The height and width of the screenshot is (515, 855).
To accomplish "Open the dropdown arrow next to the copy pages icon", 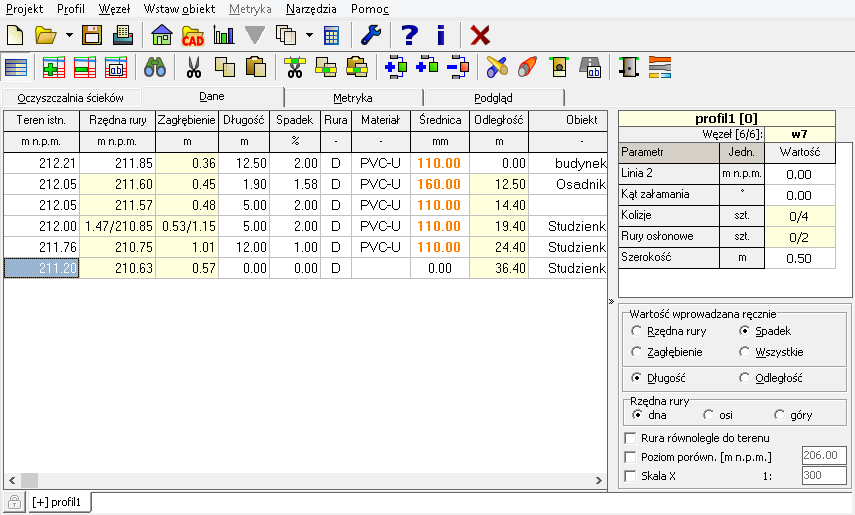I will [x=309, y=35].
